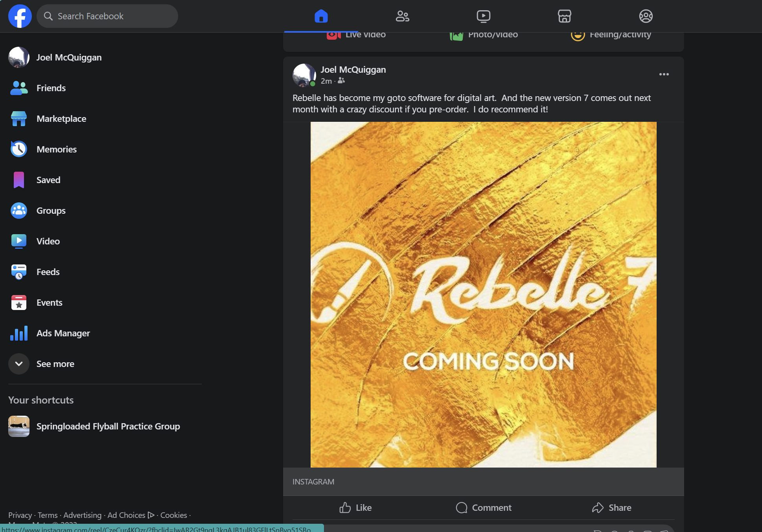
Task: Open the Privacy footer link
Action: coord(20,515)
